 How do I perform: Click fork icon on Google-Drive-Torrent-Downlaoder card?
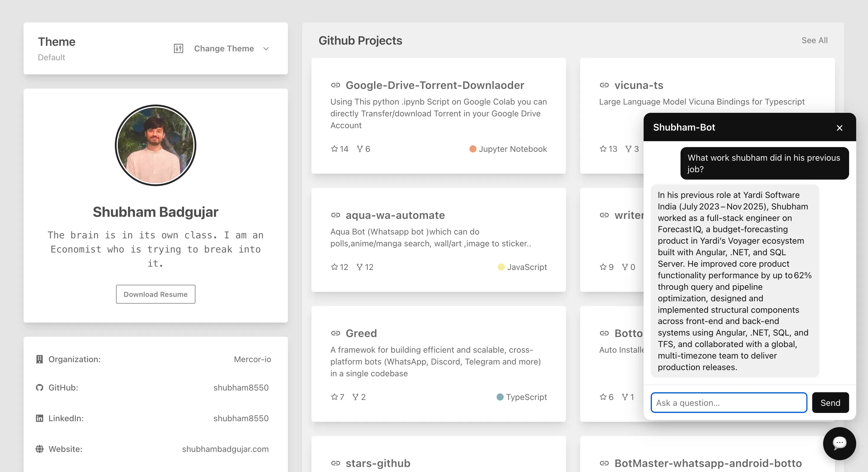[360, 149]
